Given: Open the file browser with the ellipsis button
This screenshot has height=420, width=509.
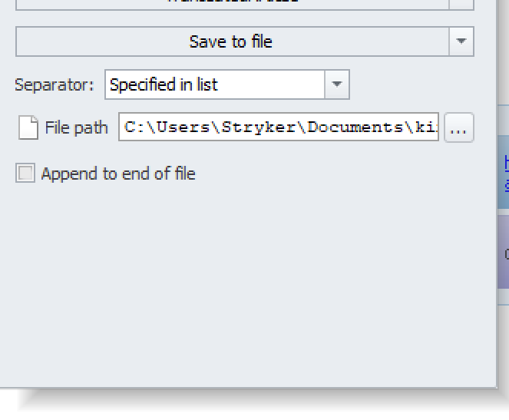Looking at the screenshot, I should tap(458, 127).
